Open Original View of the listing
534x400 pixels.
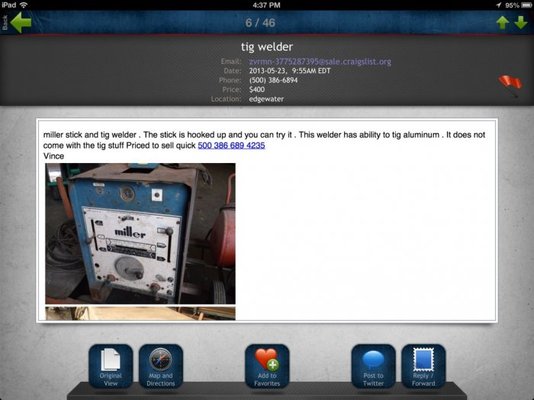coord(111,366)
